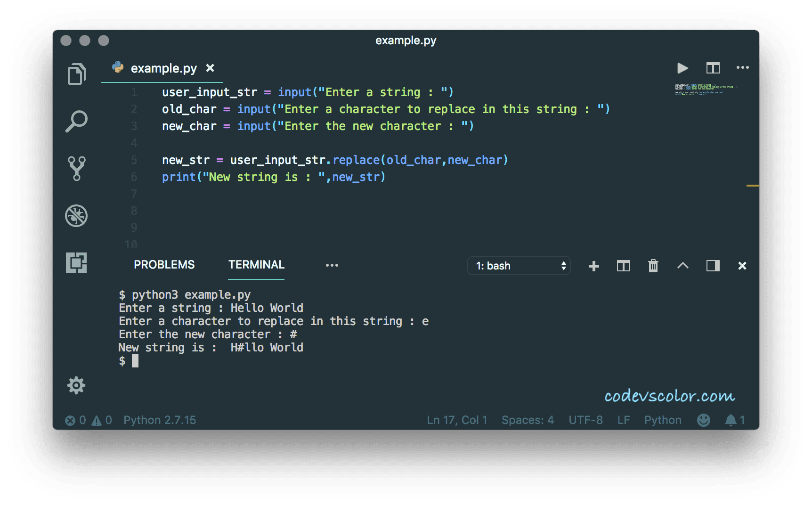Open the Search magnifier in the activity bar
This screenshot has height=505, width=812.
click(x=76, y=121)
